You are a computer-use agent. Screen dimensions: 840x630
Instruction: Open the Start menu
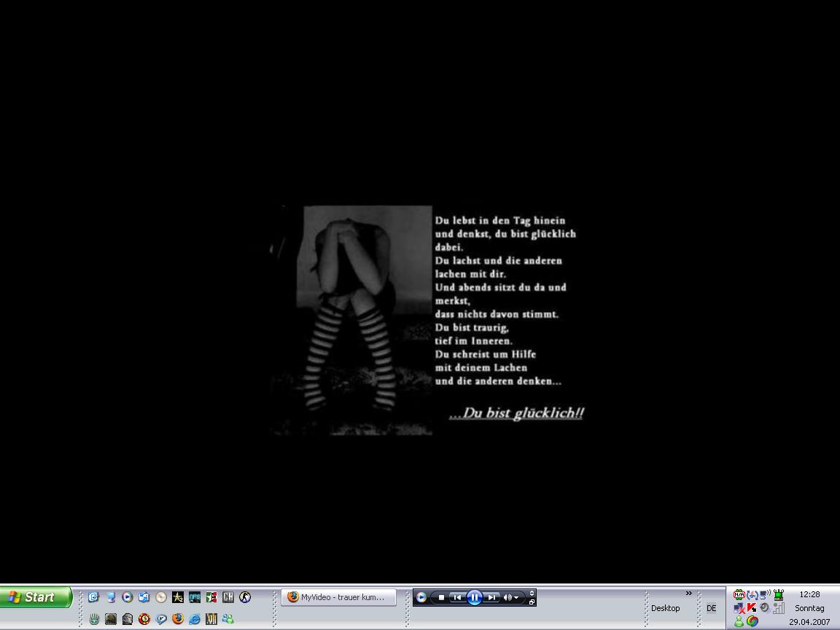pyautogui.click(x=36, y=597)
